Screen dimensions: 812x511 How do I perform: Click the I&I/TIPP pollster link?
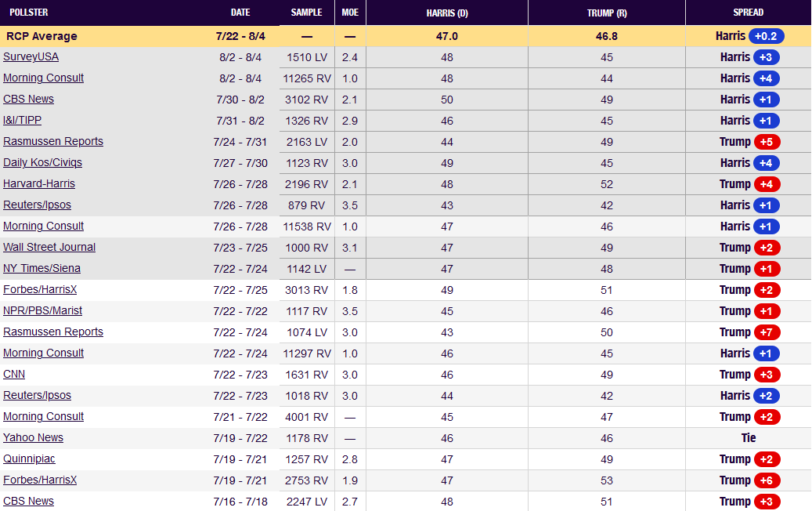tap(23, 121)
